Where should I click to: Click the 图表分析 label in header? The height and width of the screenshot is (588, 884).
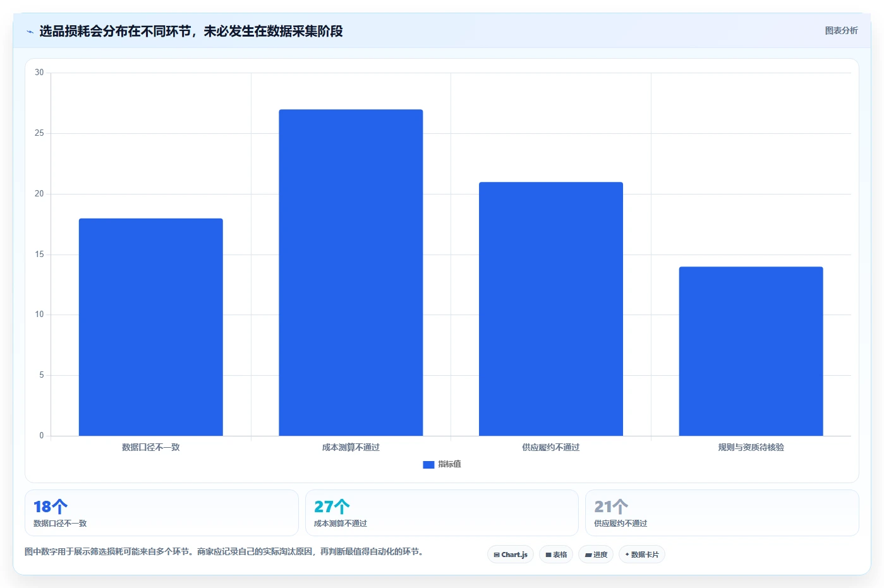841,30
